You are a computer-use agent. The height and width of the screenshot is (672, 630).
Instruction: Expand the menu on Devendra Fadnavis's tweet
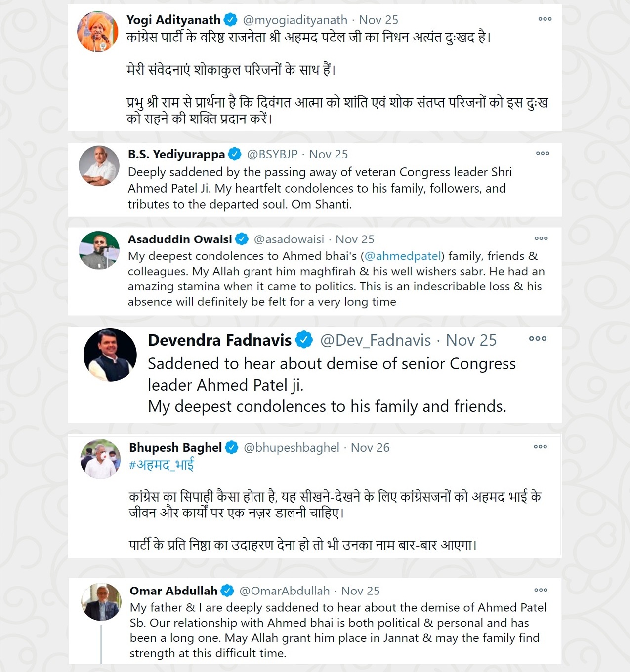[x=538, y=339]
